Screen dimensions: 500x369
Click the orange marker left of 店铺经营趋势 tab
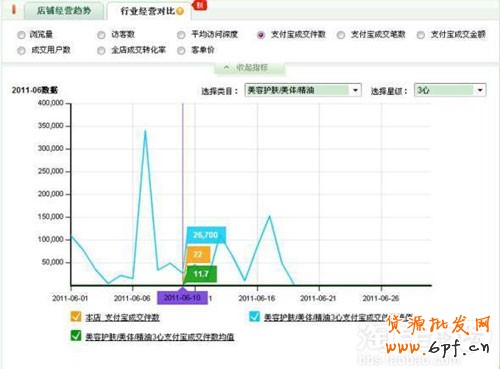coord(14,9)
